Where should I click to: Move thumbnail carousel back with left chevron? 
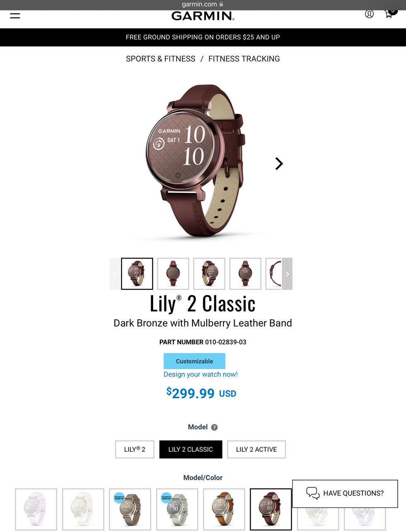click(x=115, y=274)
